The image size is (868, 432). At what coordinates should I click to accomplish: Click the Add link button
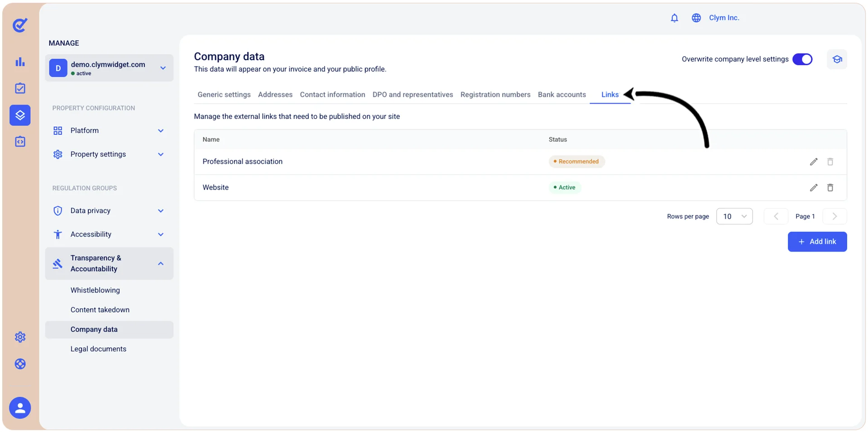coord(817,242)
